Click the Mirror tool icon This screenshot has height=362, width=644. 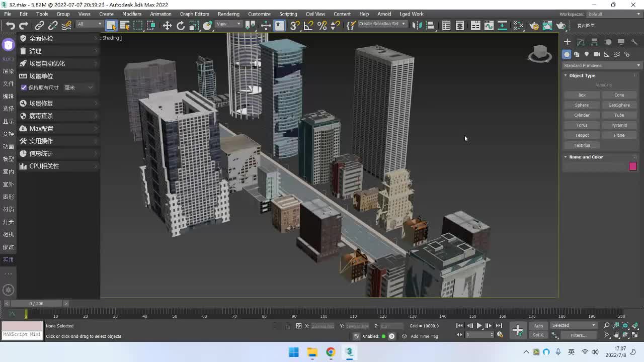click(417, 26)
